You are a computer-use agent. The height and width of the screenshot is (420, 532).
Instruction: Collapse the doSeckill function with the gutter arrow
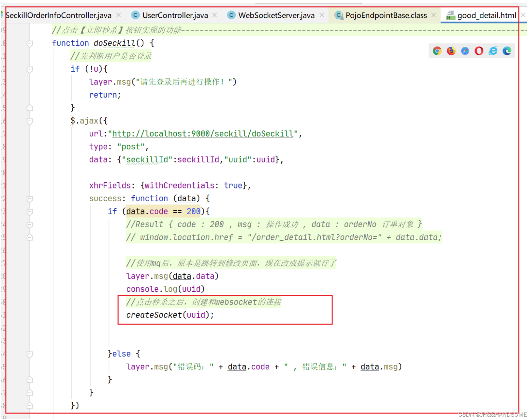point(29,43)
